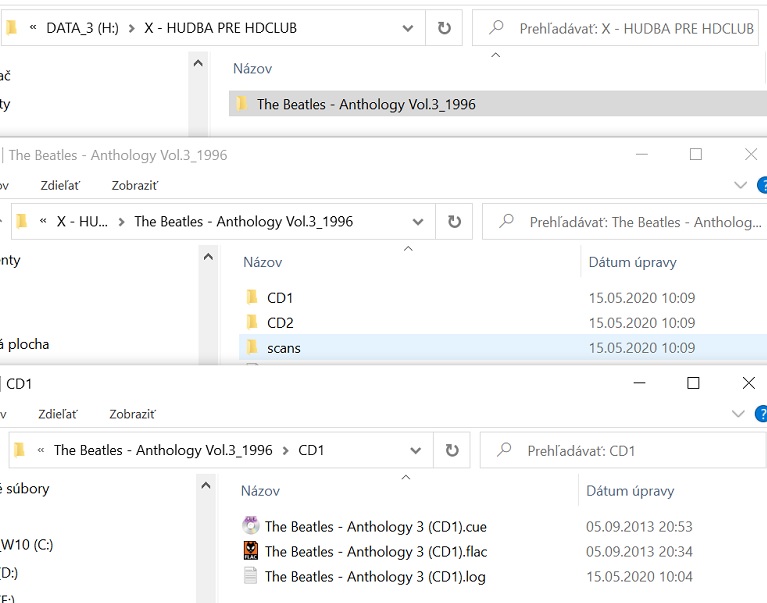This screenshot has height=603, width=767.
Task: Expand address history dropdown in HUDBA PRE HDCLUB window
Action: coord(407,28)
